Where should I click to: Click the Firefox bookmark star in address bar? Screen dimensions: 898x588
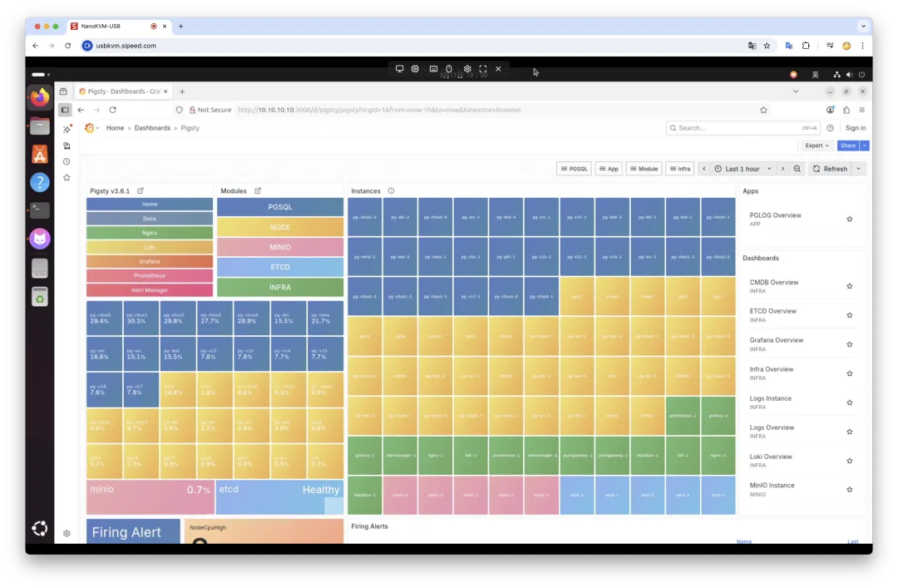[763, 110]
